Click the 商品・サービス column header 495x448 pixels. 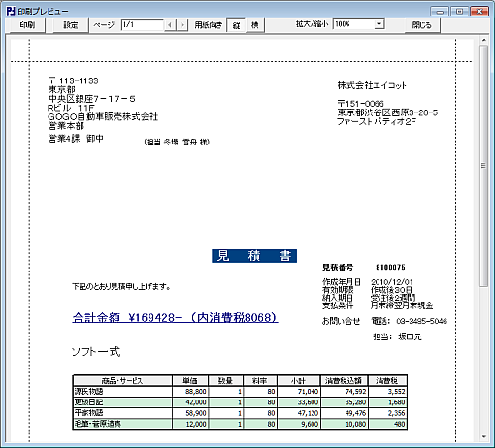coord(122,381)
